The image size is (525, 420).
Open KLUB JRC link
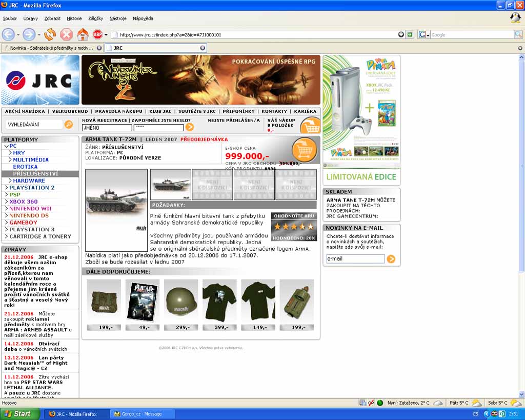160,111
